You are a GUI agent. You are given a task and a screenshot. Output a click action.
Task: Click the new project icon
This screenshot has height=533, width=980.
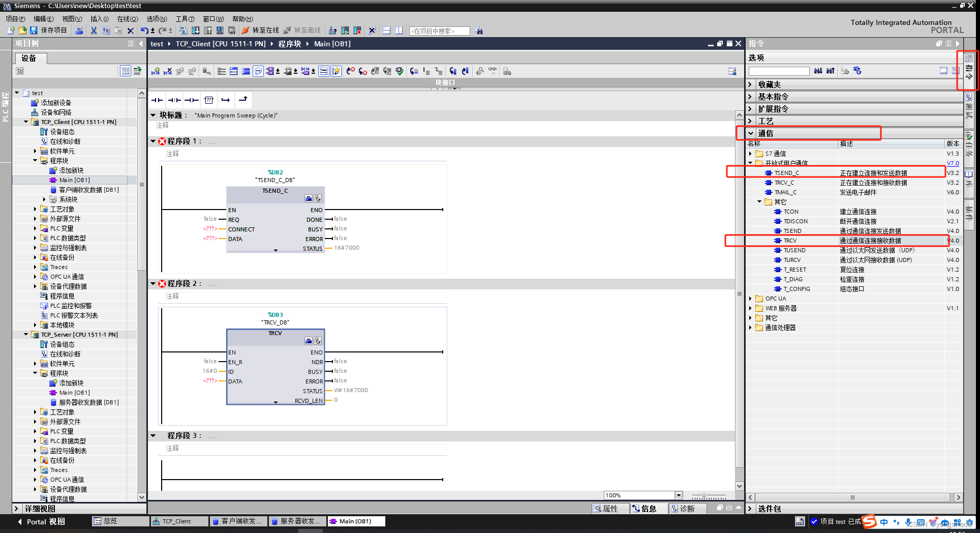coord(11,31)
